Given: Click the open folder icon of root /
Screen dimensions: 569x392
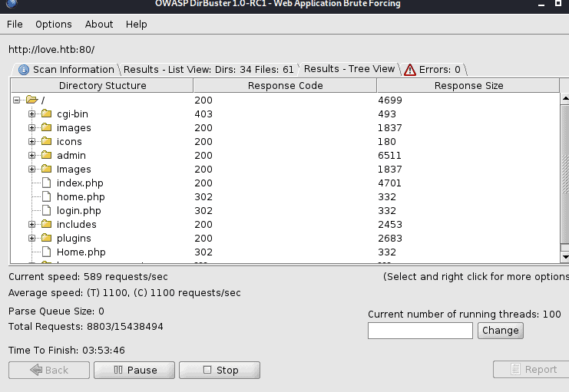Looking at the screenshot, I should pyautogui.click(x=32, y=100).
